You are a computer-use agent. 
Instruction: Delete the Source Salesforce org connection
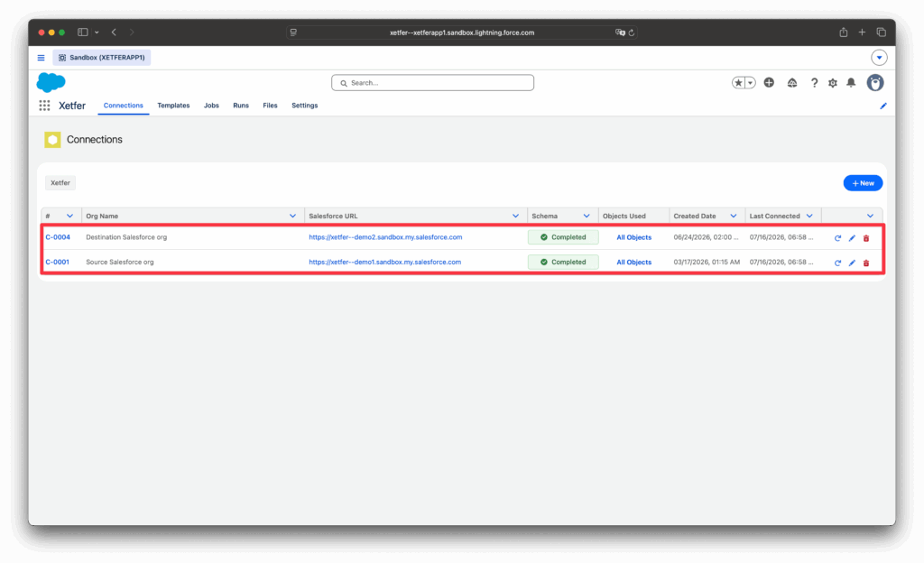tap(866, 263)
